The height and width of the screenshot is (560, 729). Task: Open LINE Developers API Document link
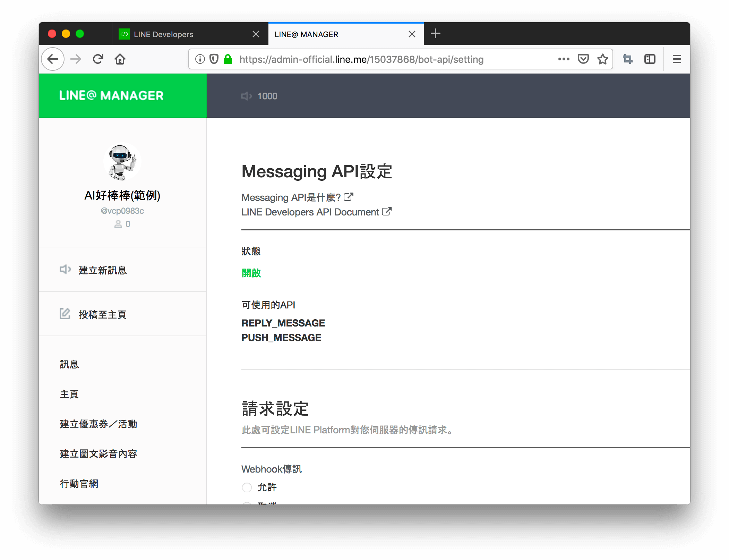click(316, 212)
